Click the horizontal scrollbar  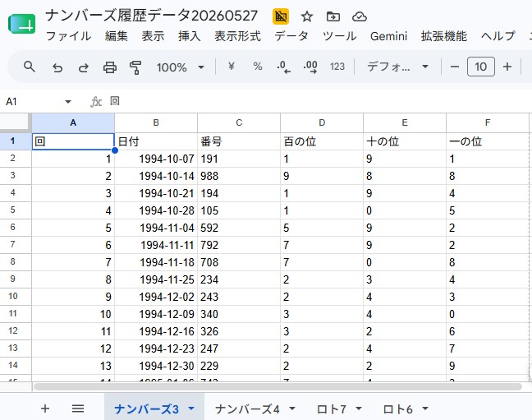(277, 386)
